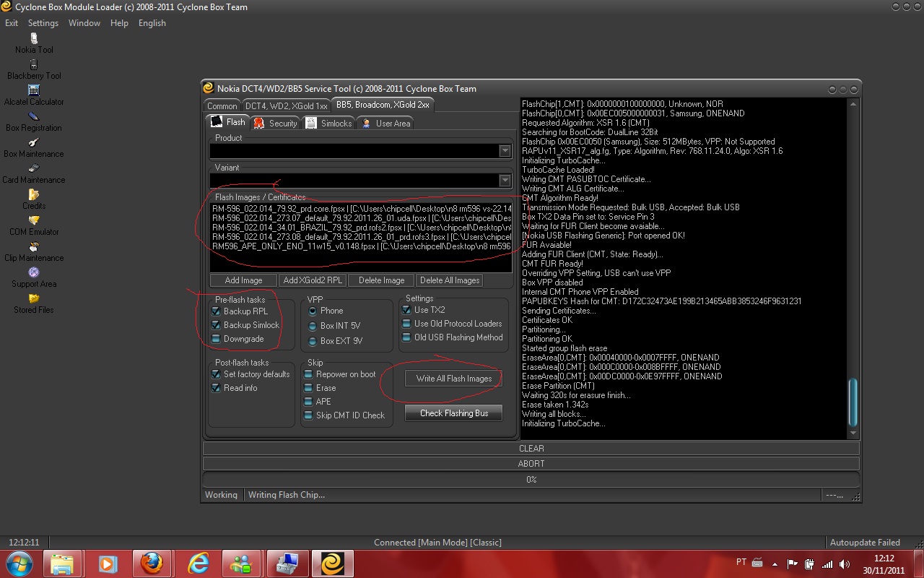Enable Use Old Protocol Loaders

click(406, 324)
